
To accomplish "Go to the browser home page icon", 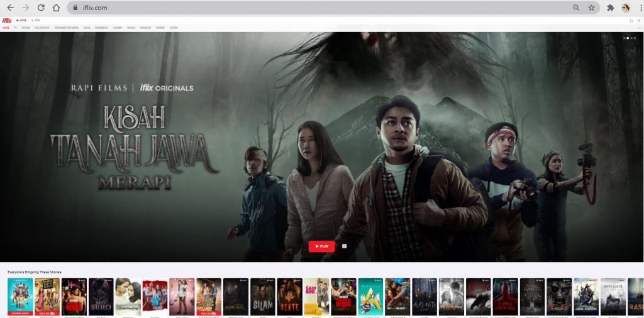I will pyautogui.click(x=57, y=8).
